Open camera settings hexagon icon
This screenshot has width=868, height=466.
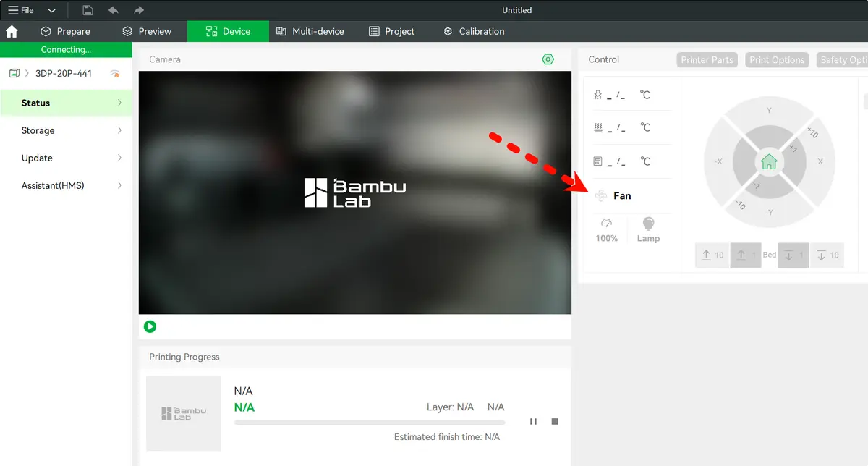coord(548,59)
